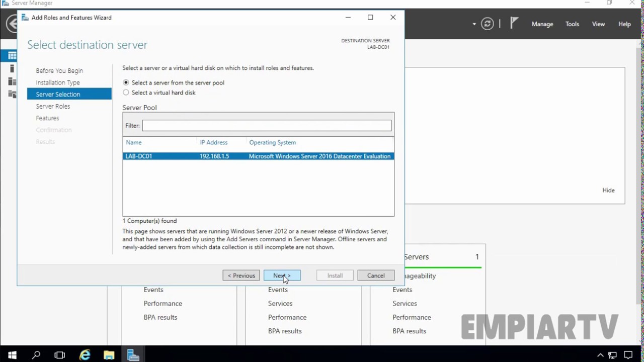644x362 pixels.
Task: Click the taskbar search magnifier icon
Action: tap(36, 355)
